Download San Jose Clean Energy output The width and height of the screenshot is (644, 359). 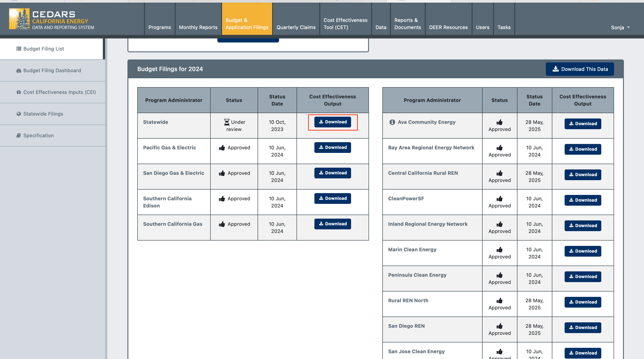(x=583, y=353)
